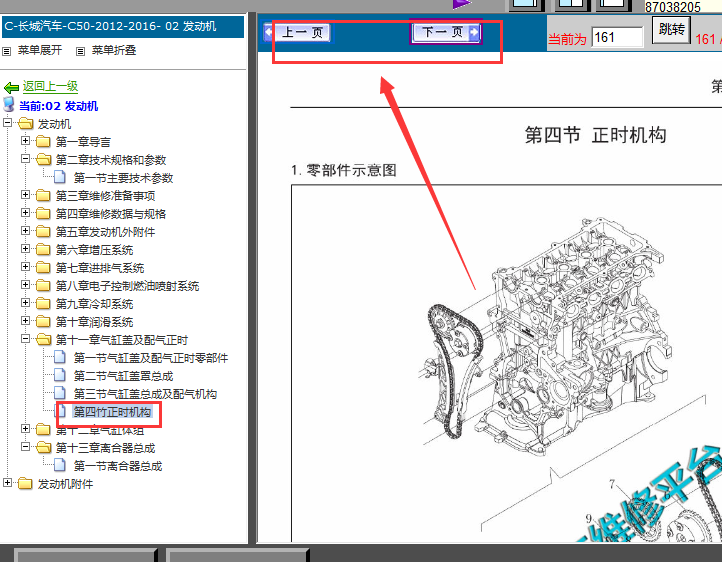
Task: Open 第一节气缸盖及配气正时零部件 page
Action: 151,358
